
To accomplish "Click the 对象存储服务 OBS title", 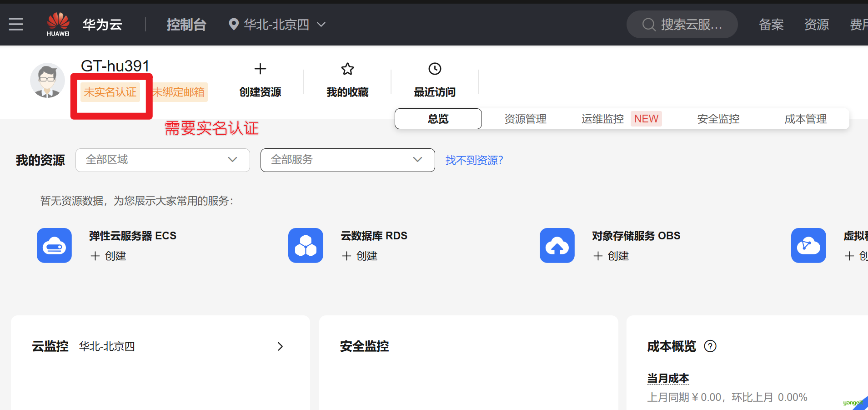I will [x=636, y=236].
